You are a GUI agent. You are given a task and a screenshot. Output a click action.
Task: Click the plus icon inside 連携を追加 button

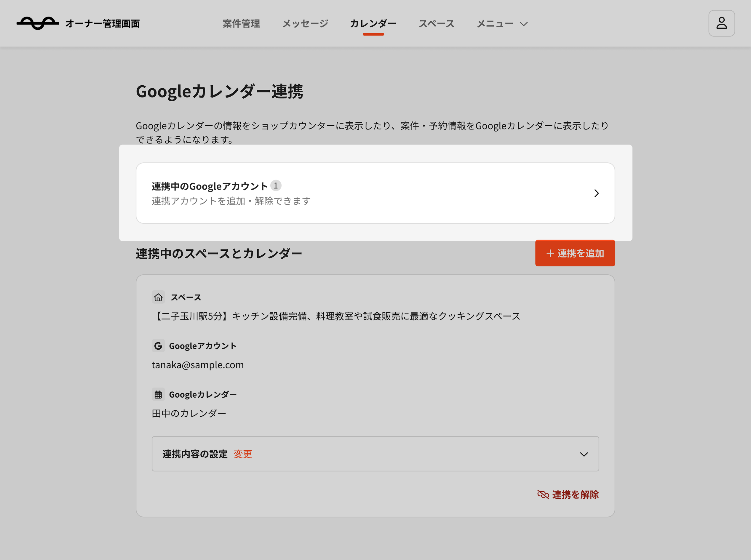551,253
